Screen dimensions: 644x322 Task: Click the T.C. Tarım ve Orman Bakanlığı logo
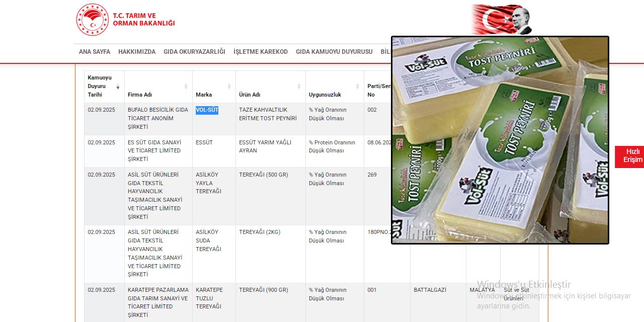click(x=125, y=20)
